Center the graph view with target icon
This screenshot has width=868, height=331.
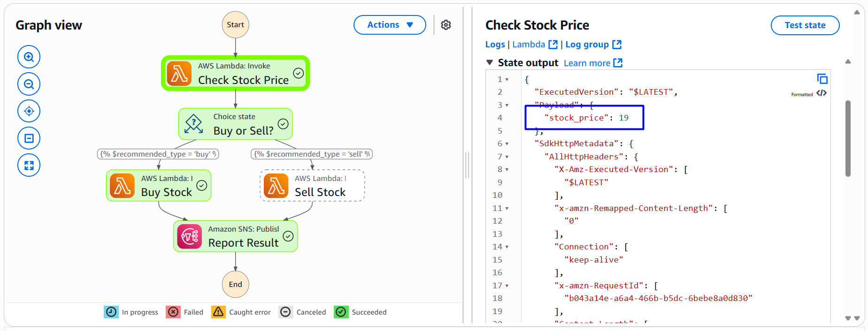(29, 111)
